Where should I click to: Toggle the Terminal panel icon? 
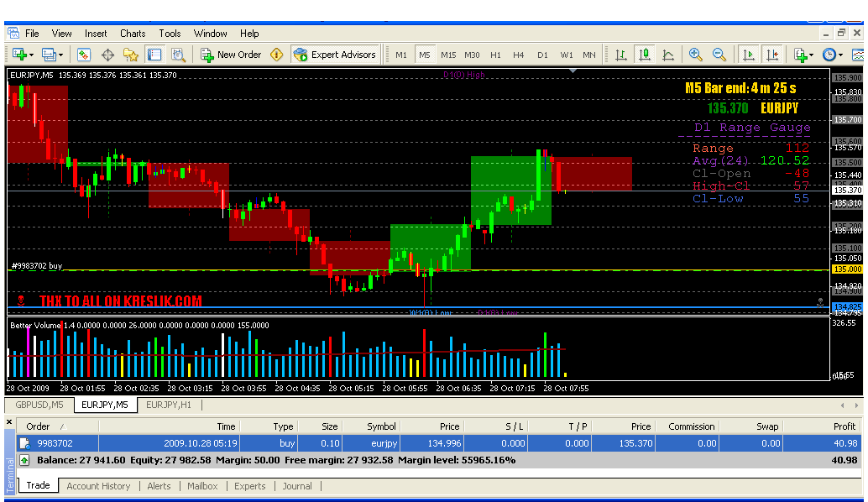154,55
